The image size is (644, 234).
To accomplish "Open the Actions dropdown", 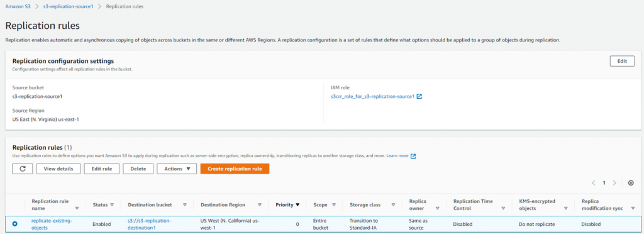I will [x=177, y=169].
